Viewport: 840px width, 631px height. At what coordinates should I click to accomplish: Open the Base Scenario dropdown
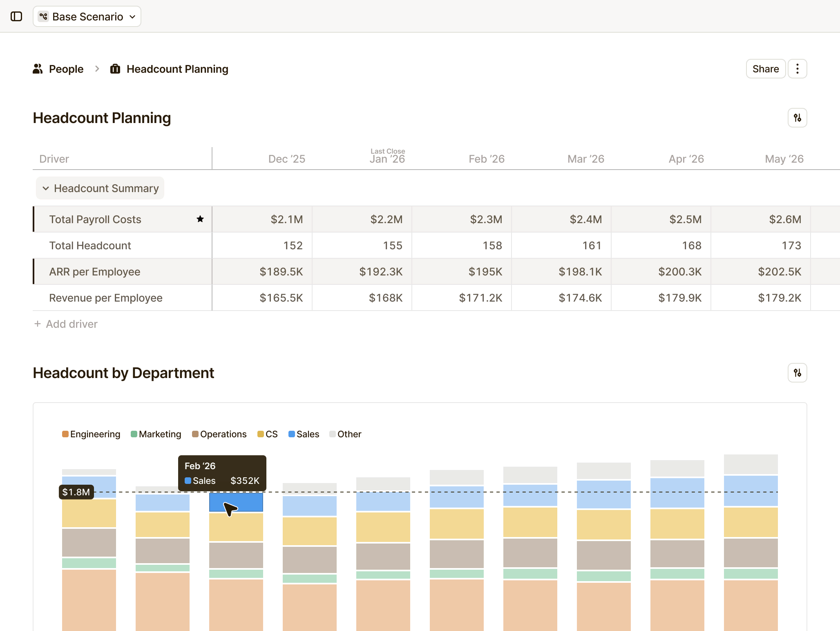87,16
